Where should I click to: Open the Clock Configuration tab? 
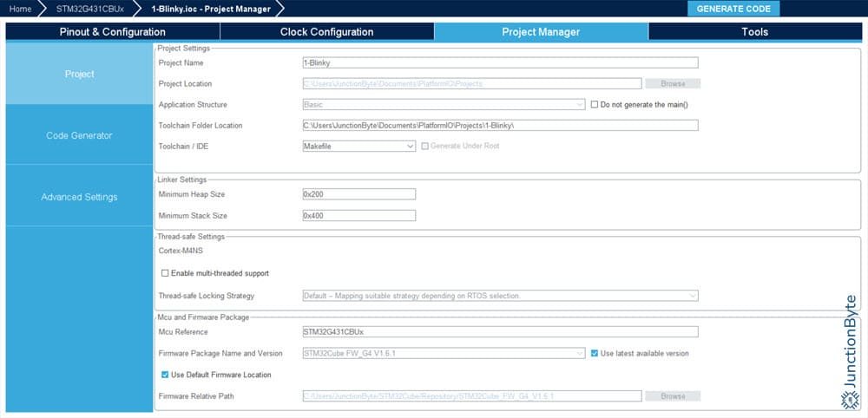[326, 32]
